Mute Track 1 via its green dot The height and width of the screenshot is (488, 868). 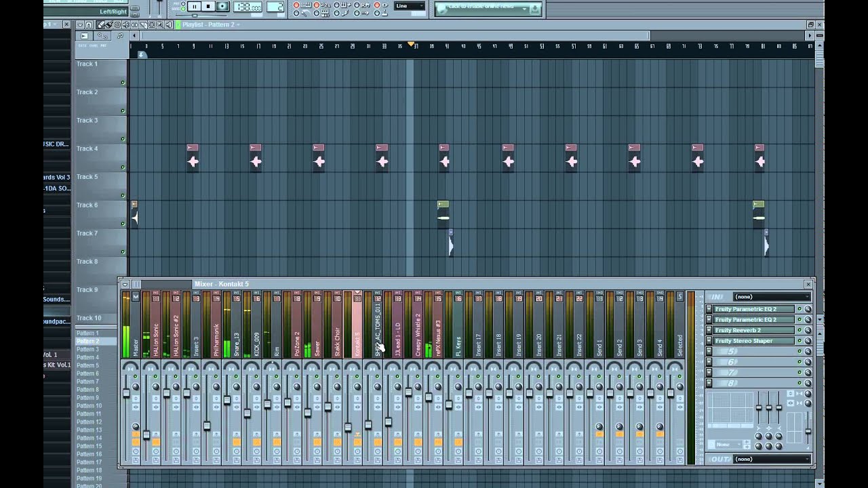coord(123,83)
